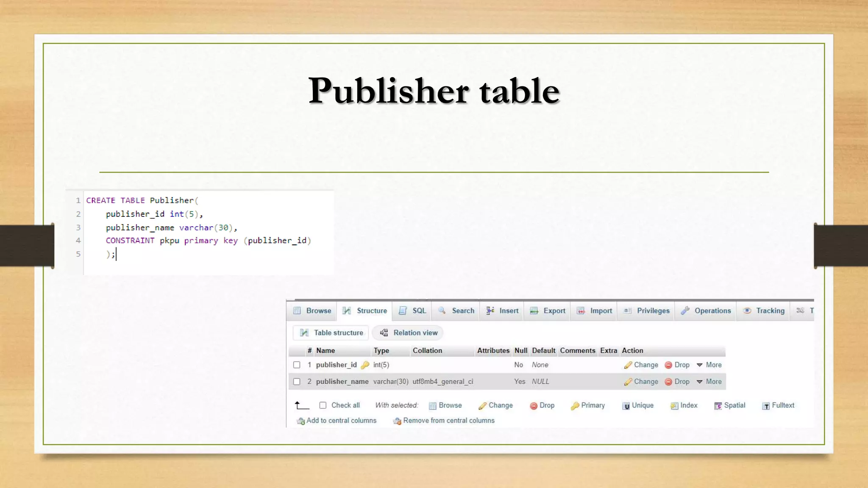Viewport: 868px width, 488px height.
Task: Click Drop for publisher_id
Action: point(677,365)
